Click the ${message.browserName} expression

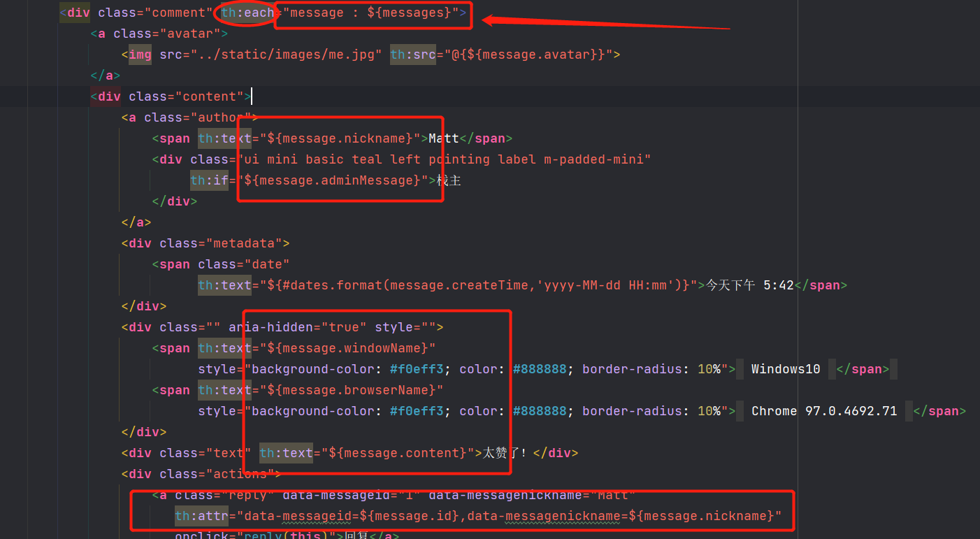(352, 390)
